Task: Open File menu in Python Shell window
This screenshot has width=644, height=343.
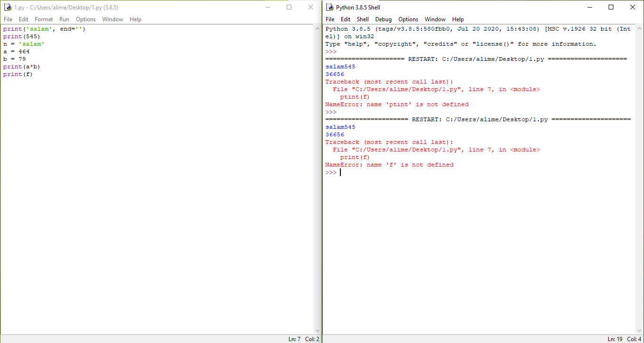Action: coord(330,19)
